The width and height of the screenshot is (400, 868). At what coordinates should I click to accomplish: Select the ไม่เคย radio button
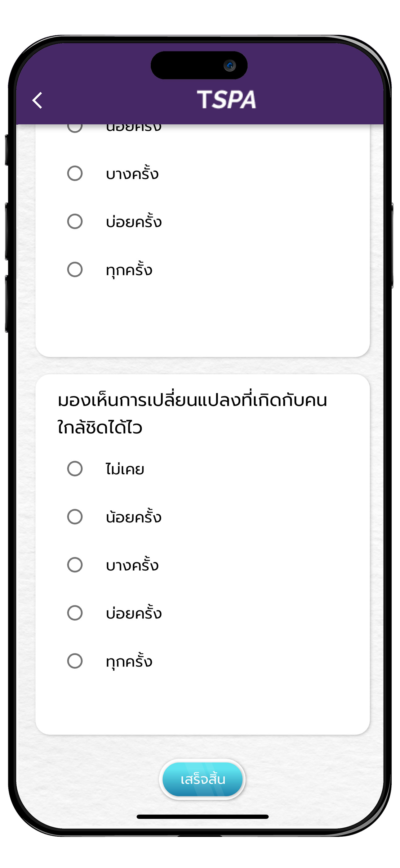[x=75, y=469]
